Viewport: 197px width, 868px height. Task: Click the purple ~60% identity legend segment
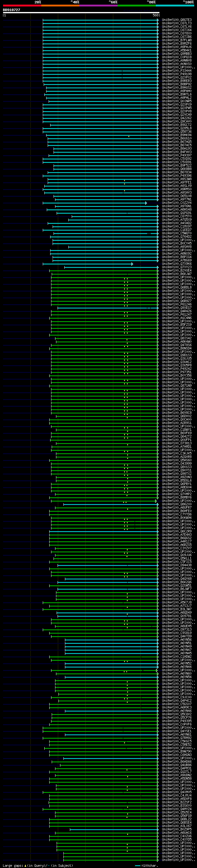click(99, 6)
